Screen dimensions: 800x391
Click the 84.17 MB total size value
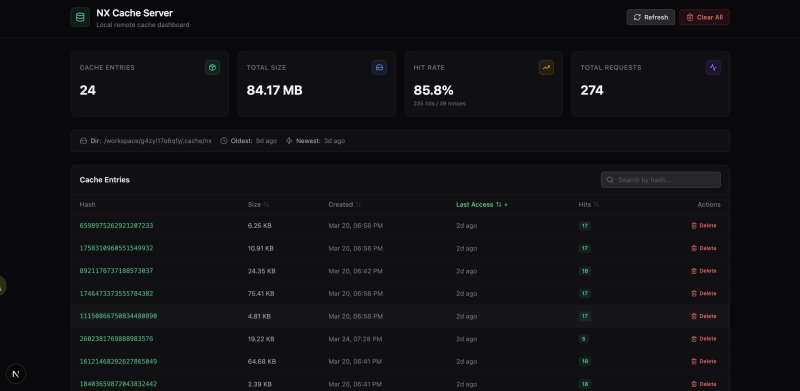(274, 90)
